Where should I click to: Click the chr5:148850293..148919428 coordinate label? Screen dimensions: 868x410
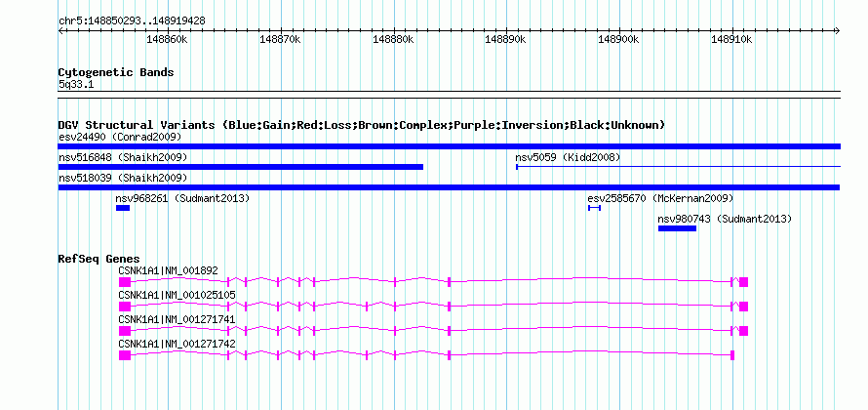[132, 21]
